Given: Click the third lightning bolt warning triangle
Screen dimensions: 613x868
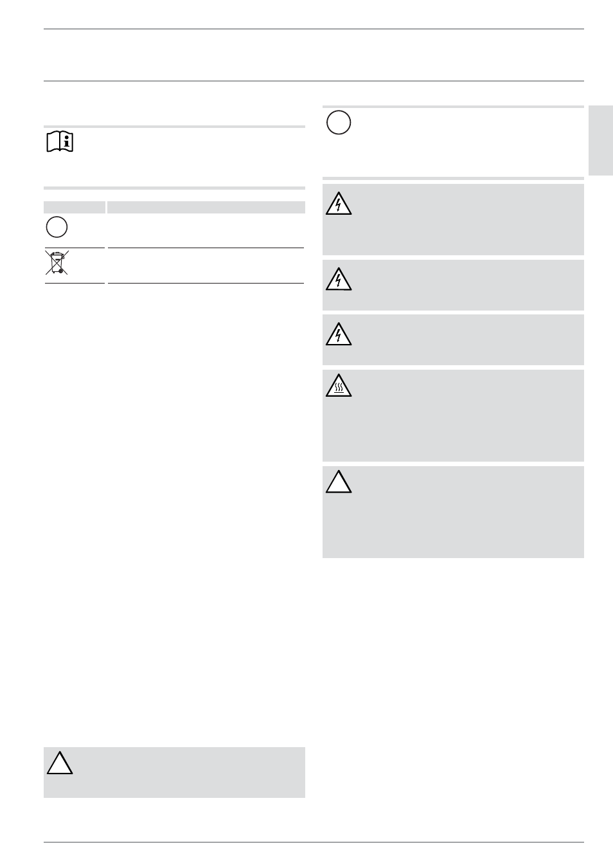Looking at the screenshot, I should click(x=339, y=333).
